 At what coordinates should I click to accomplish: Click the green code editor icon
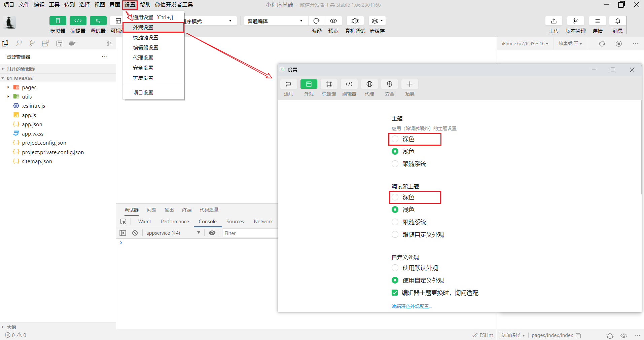(78, 21)
